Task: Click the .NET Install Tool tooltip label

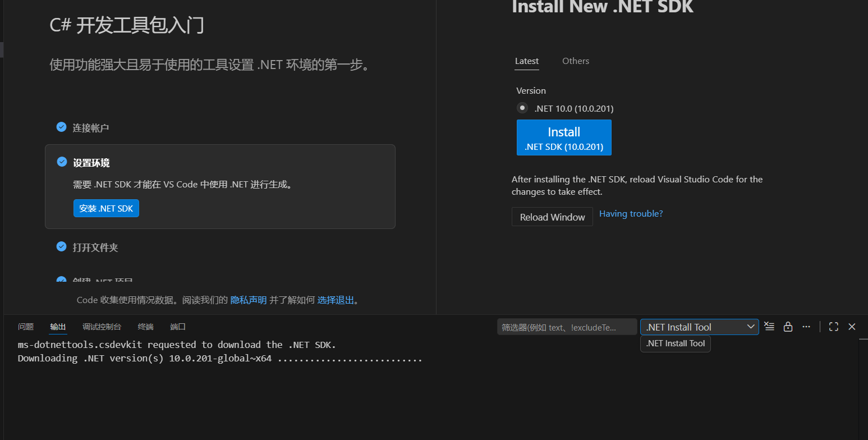Action: (676, 343)
